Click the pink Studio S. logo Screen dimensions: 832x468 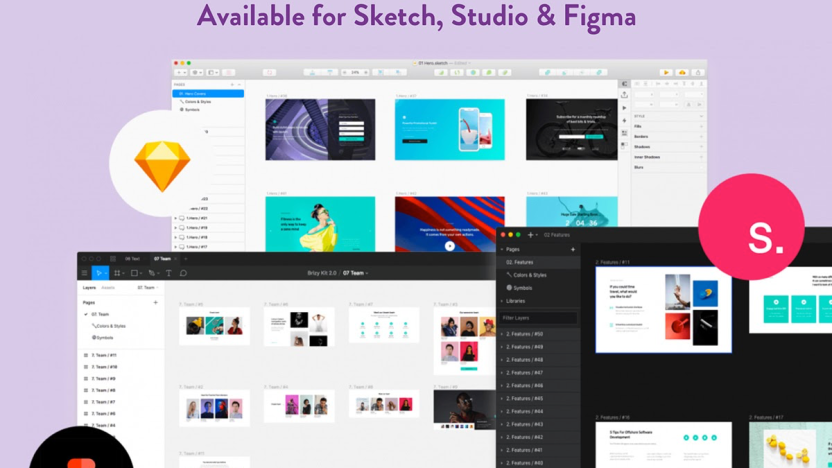point(751,227)
